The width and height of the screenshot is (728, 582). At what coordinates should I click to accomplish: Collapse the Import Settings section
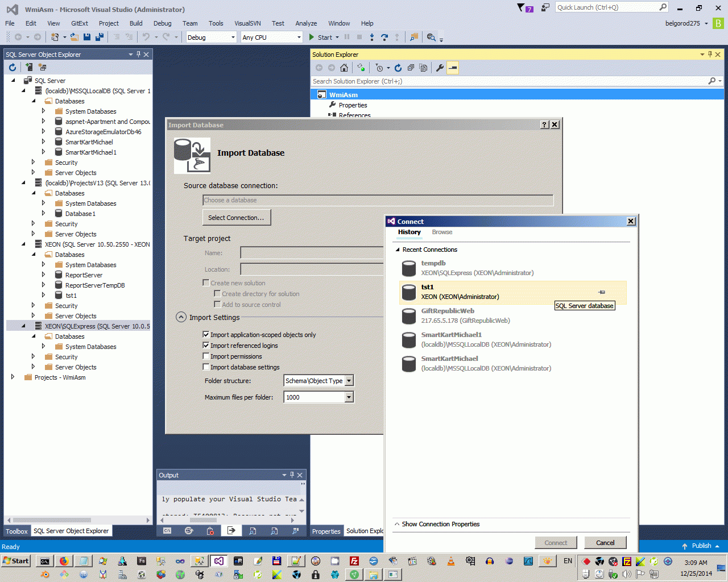(x=181, y=317)
